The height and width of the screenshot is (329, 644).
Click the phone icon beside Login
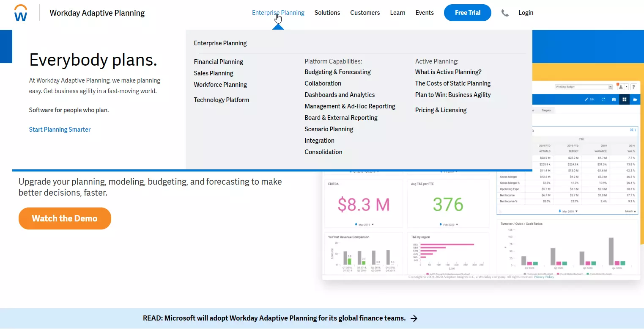pos(505,13)
